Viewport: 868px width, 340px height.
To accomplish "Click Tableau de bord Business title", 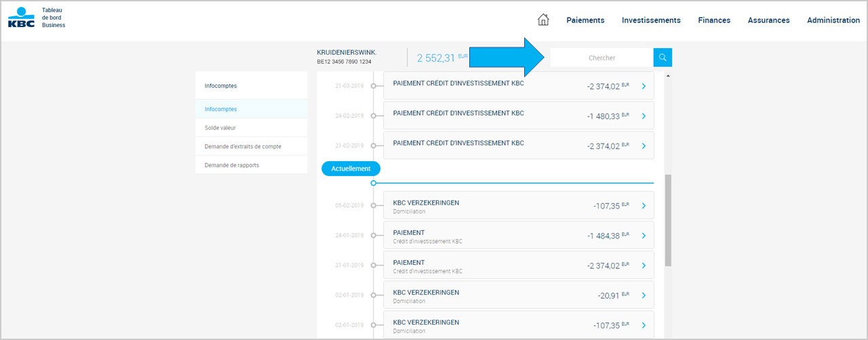I will click(54, 18).
